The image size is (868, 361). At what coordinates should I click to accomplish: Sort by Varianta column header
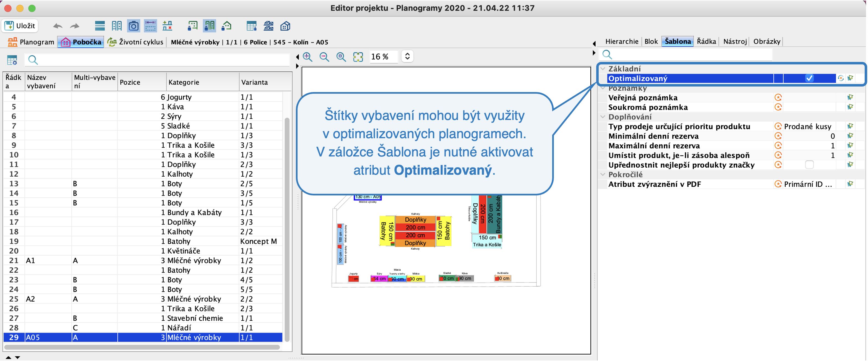pyautogui.click(x=265, y=82)
